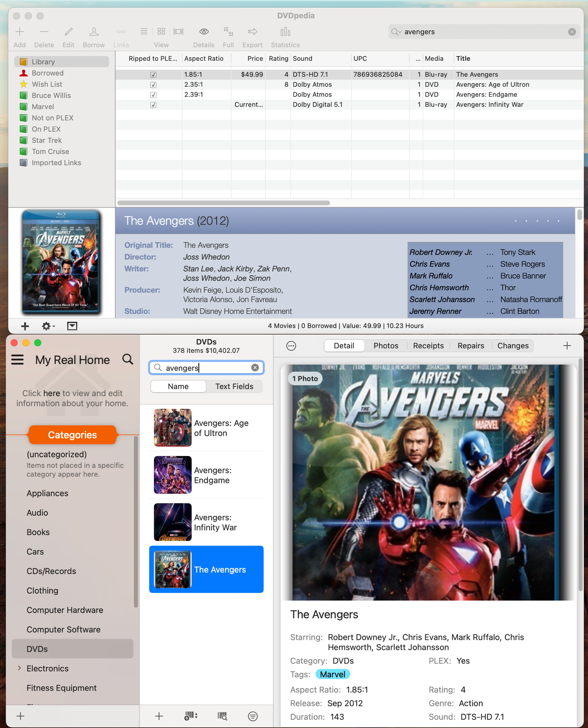Open the search options dropdown in DVDpedia

tap(396, 32)
